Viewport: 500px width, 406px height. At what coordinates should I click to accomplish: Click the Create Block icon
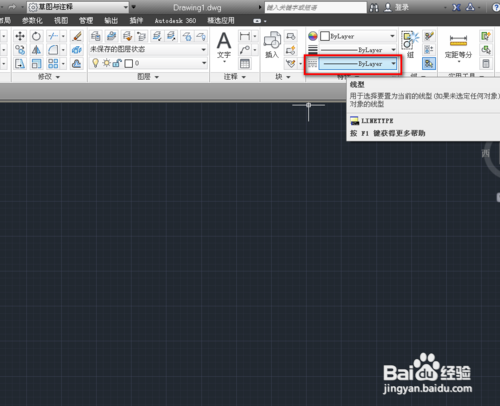coord(291,36)
